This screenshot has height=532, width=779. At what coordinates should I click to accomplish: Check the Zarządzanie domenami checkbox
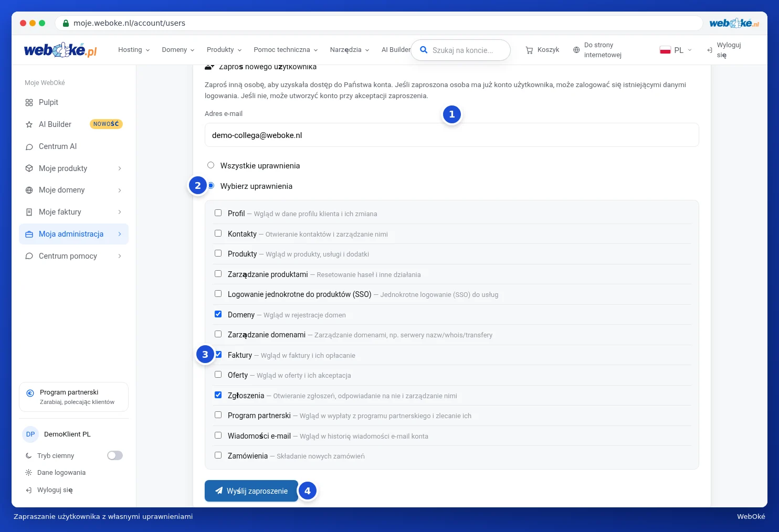click(218, 334)
